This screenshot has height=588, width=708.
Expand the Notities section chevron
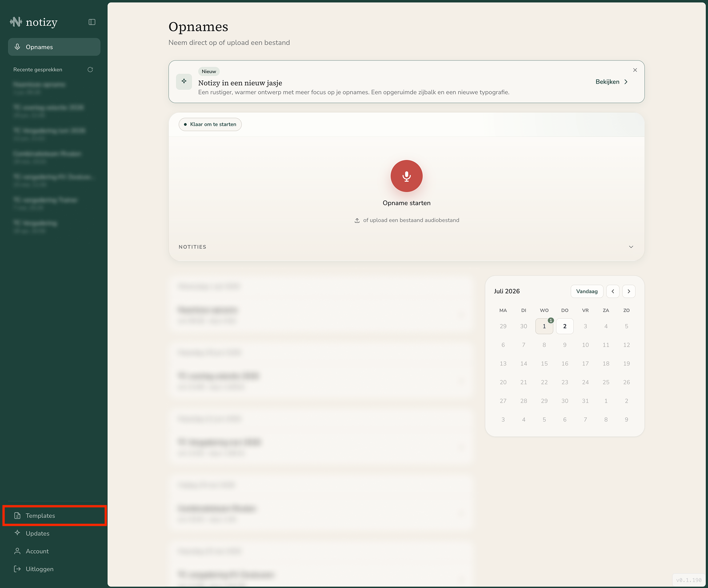coord(631,247)
